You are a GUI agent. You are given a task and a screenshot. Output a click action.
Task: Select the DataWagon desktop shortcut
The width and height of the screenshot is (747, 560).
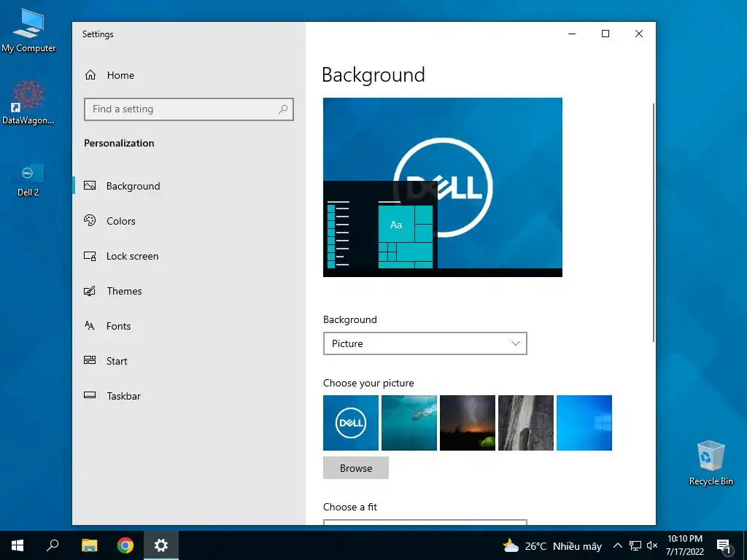pyautogui.click(x=28, y=102)
